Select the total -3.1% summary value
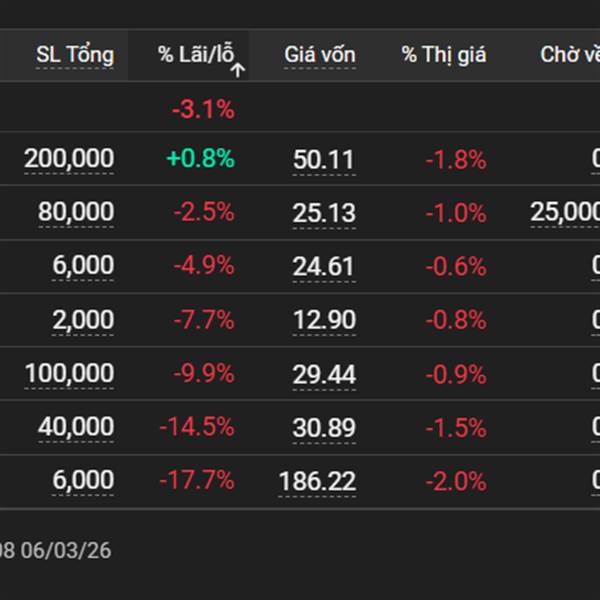 click(203, 110)
